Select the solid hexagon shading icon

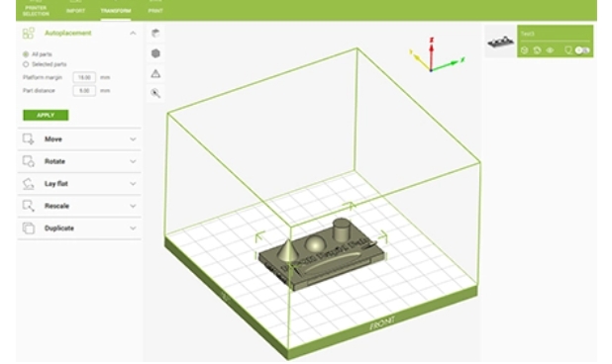pyautogui.click(x=155, y=53)
